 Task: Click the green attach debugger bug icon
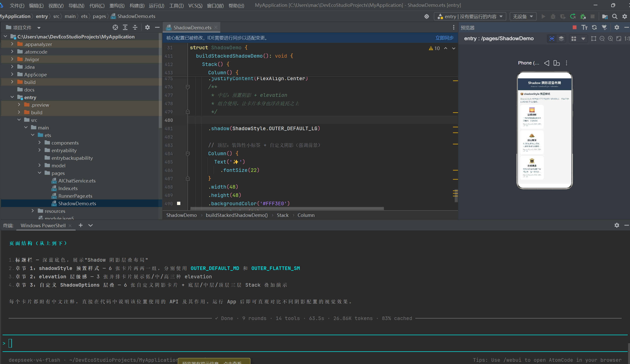583,16
